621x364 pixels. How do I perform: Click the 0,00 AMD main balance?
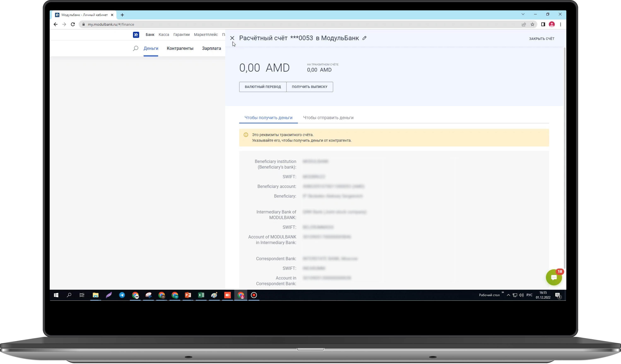pos(264,68)
